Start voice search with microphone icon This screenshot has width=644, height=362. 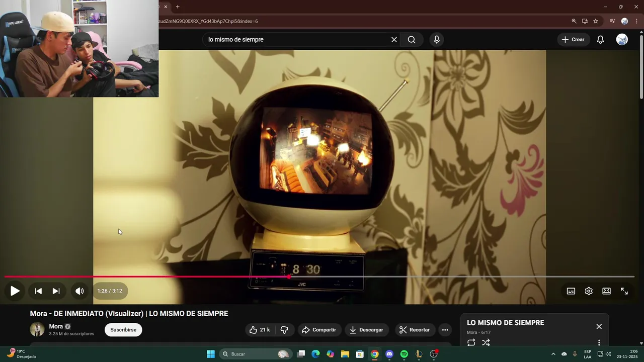437,40
